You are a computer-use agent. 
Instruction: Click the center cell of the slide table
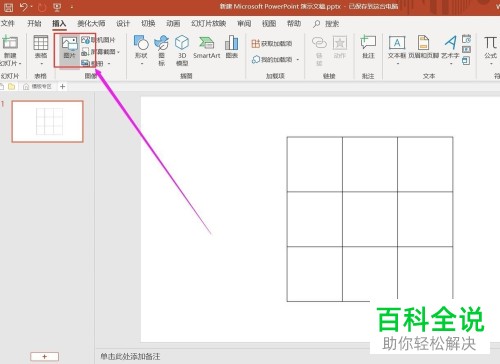pyautogui.click(x=370, y=219)
